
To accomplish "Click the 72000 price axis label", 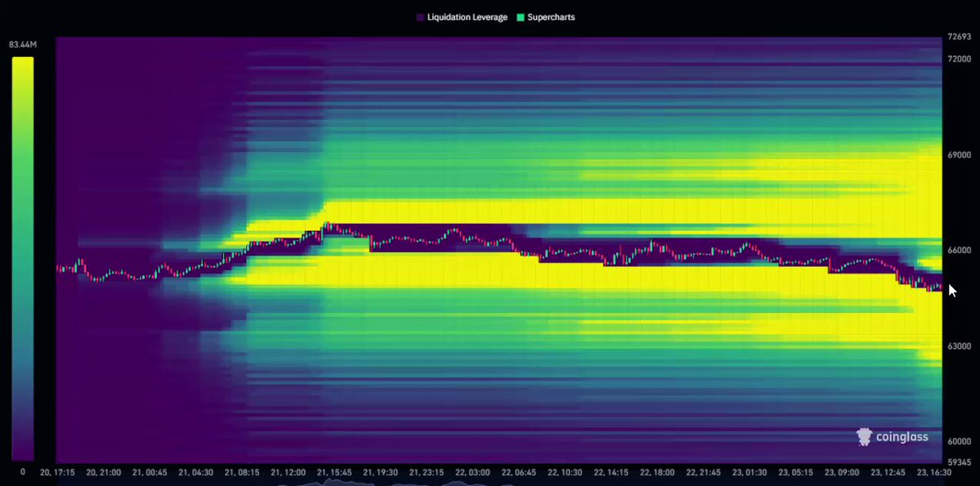I will click(959, 59).
